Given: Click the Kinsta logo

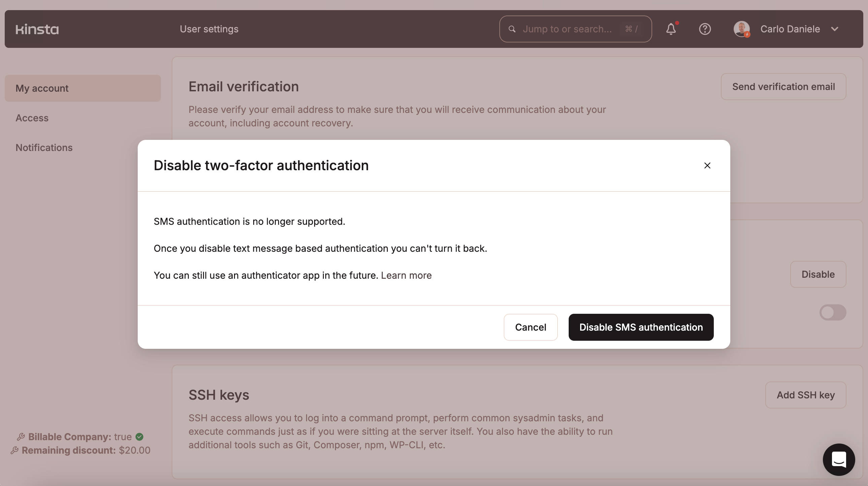Looking at the screenshot, I should tap(37, 29).
